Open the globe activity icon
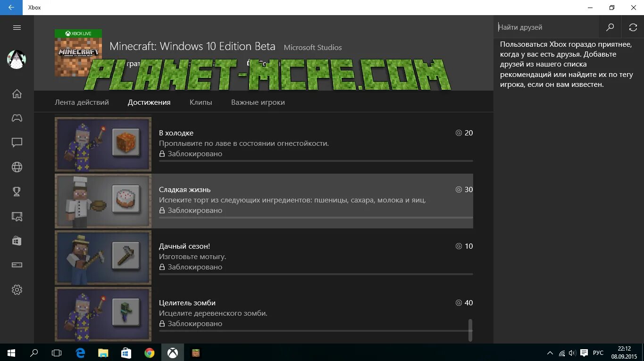This screenshot has width=644, height=361. pos(17,167)
